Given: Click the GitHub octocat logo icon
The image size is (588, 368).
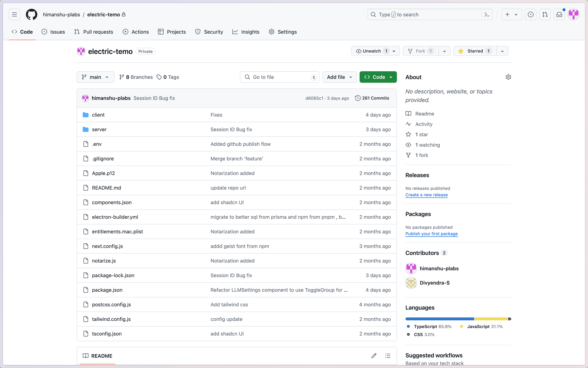Looking at the screenshot, I should pos(32,14).
